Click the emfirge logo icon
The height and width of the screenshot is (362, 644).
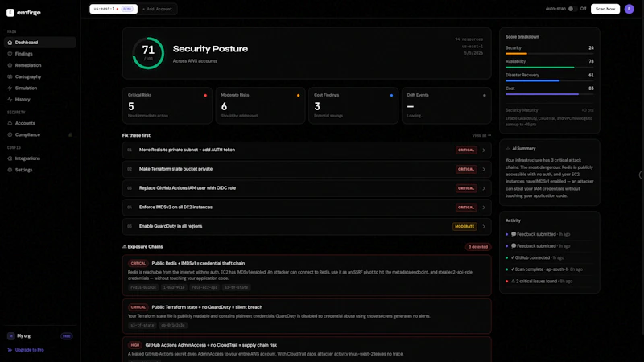tap(10, 13)
